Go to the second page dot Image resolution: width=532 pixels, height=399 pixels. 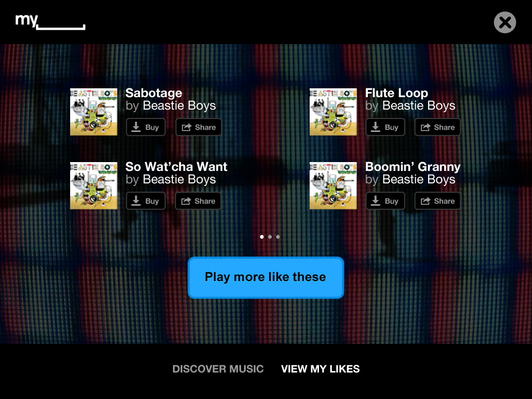tap(270, 237)
